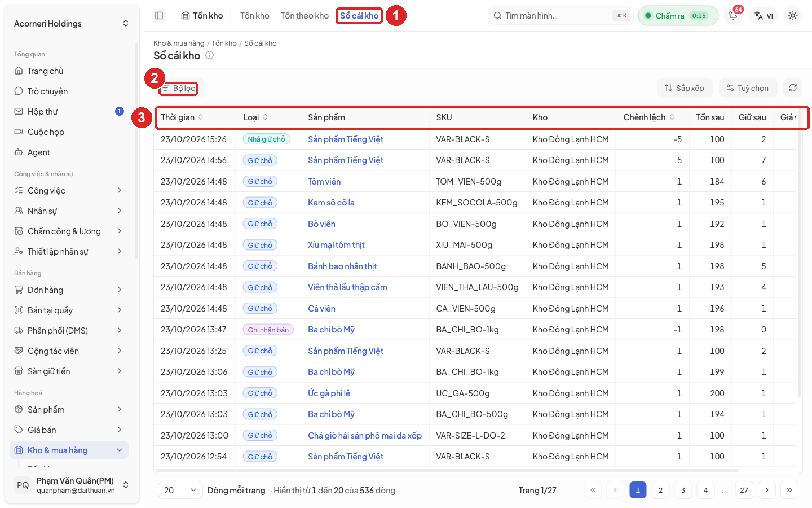Go to first page arrow

click(593, 490)
